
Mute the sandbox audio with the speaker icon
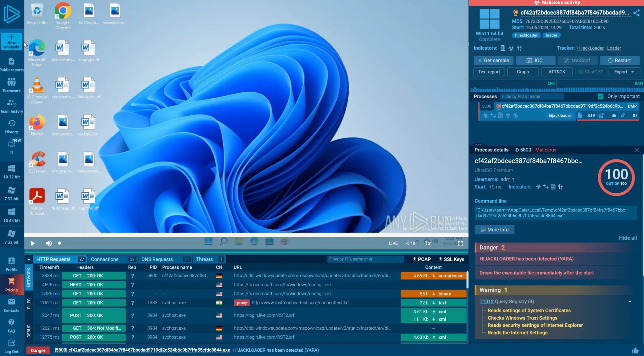coord(49,243)
